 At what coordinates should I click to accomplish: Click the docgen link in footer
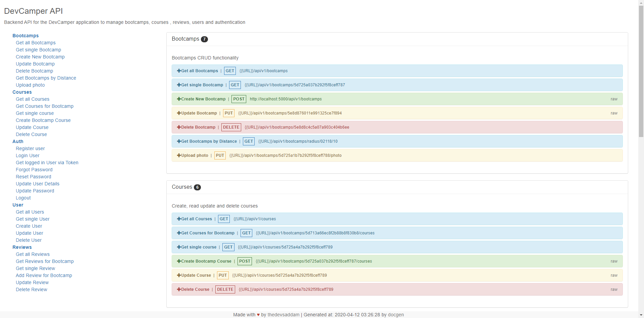click(x=396, y=315)
